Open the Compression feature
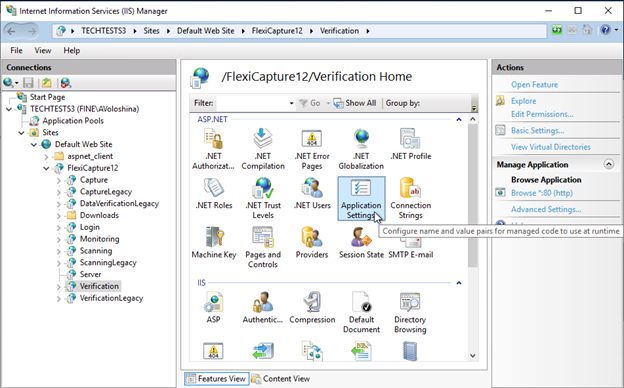The width and height of the screenshot is (624, 388). click(x=312, y=308)
